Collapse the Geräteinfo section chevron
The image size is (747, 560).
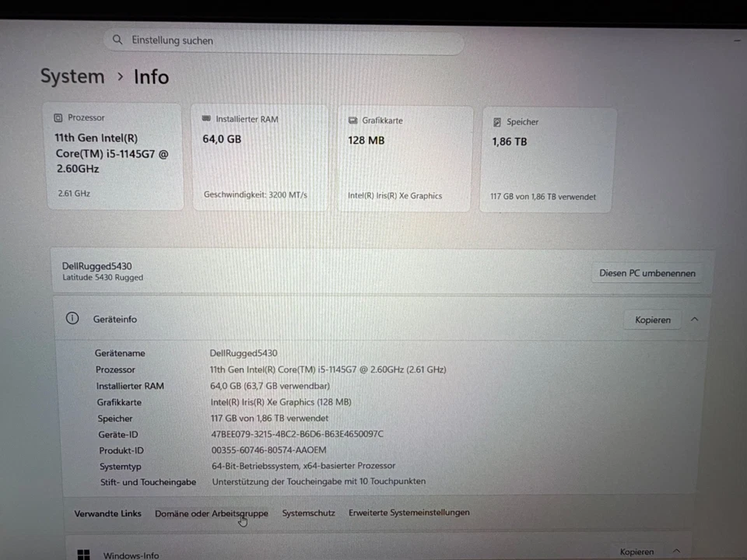click(695, 320)
